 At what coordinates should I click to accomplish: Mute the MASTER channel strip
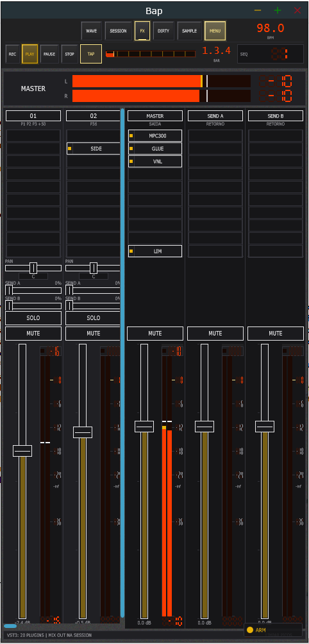coord(154,334)
